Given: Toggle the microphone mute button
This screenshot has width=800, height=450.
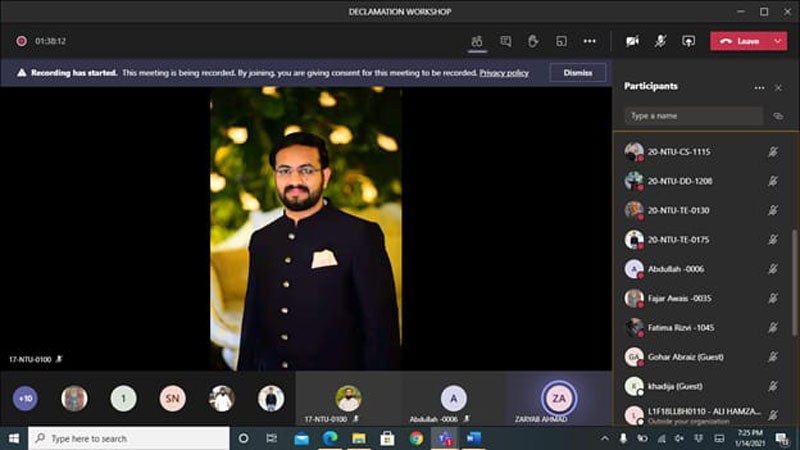Looking at the screenshot, I should point(660,41).
